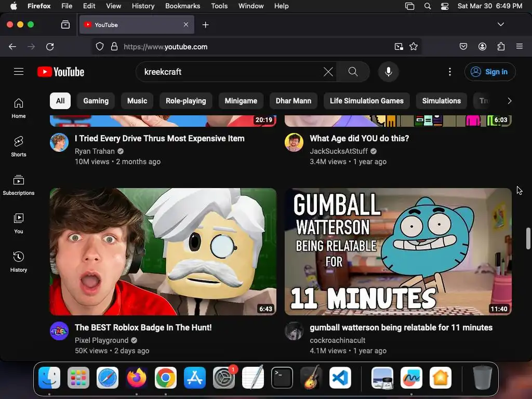Open You section in sidebar

click(19, 223)
